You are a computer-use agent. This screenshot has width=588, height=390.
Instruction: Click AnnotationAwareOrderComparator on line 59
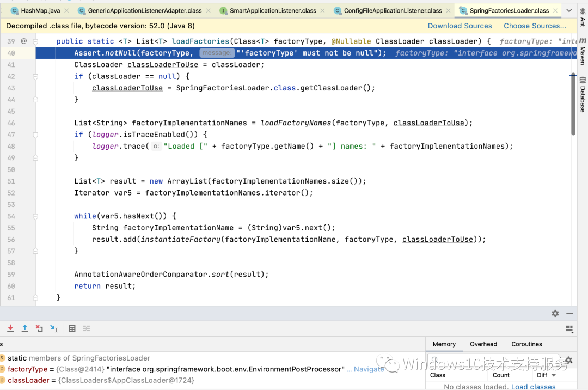click(x=140, y=274)
